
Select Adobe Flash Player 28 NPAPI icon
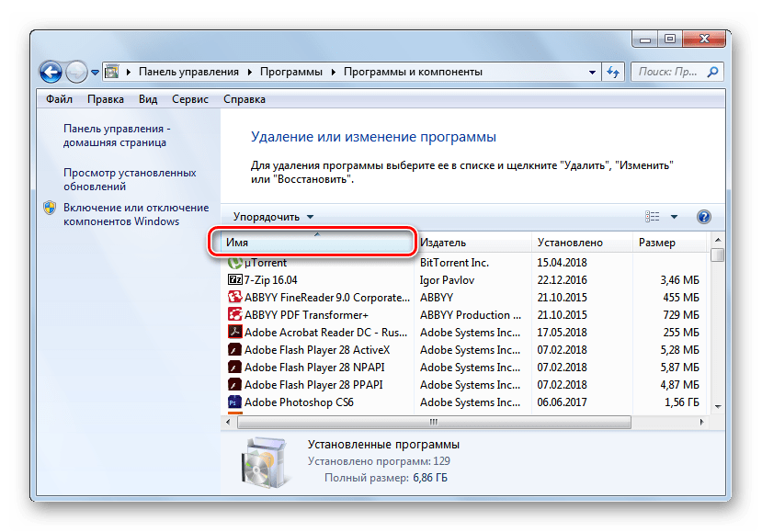click(234, 368)
